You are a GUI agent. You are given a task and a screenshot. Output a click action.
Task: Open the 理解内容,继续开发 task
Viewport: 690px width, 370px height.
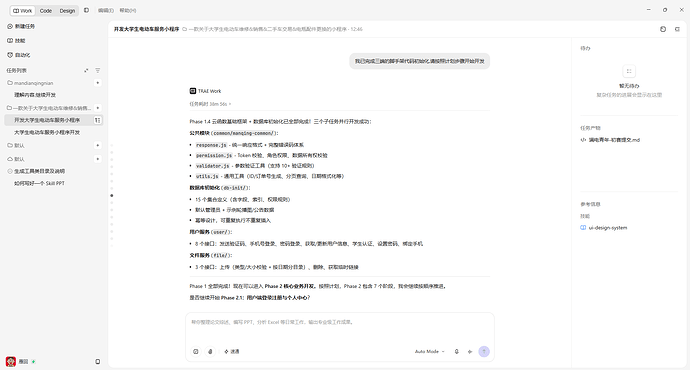coord(35,95)
